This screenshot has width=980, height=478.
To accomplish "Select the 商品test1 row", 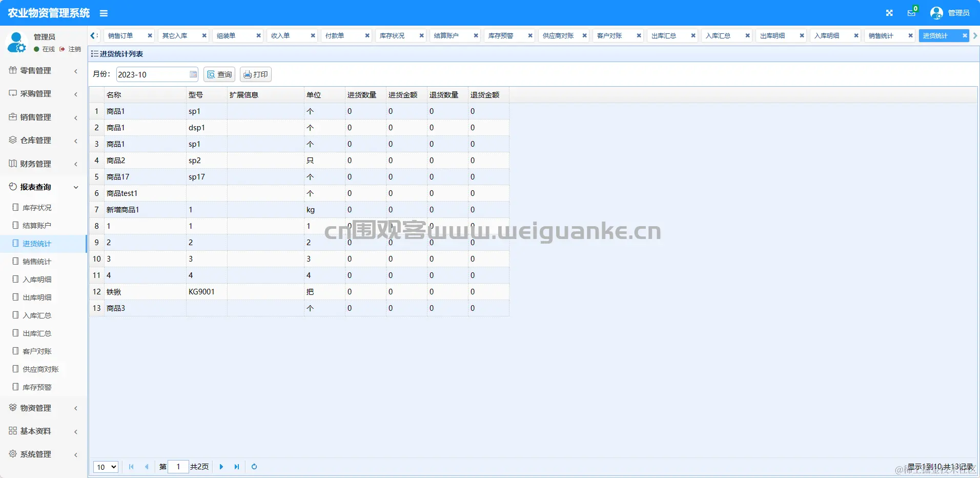I will point(299,193).
